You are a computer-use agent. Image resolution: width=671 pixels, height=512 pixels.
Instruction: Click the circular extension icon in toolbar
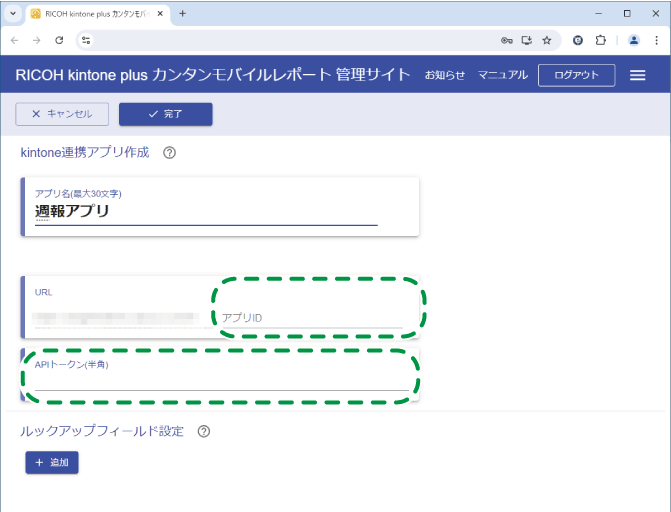point(578,40)
